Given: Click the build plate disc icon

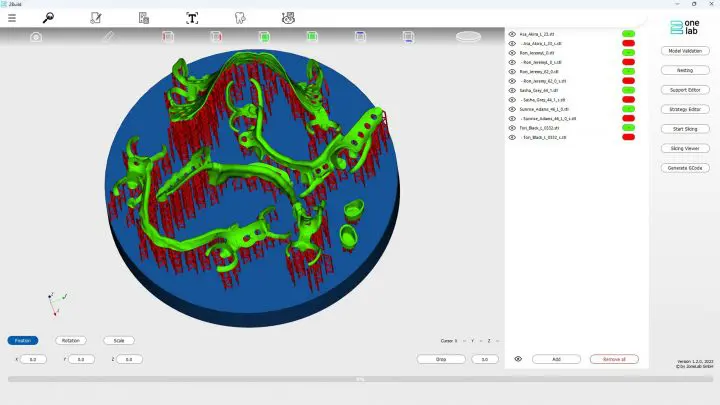Looking at the screenshot, I should (x=468, y=37).
